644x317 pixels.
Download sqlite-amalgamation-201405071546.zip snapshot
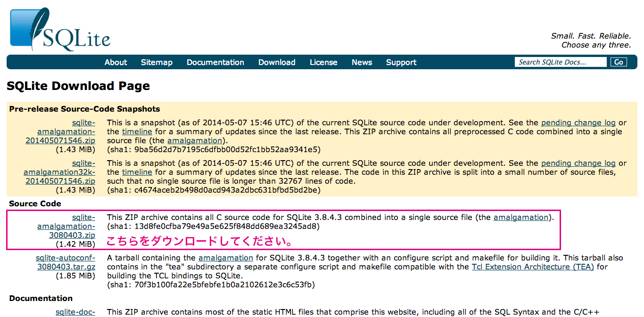pos(60,132)
